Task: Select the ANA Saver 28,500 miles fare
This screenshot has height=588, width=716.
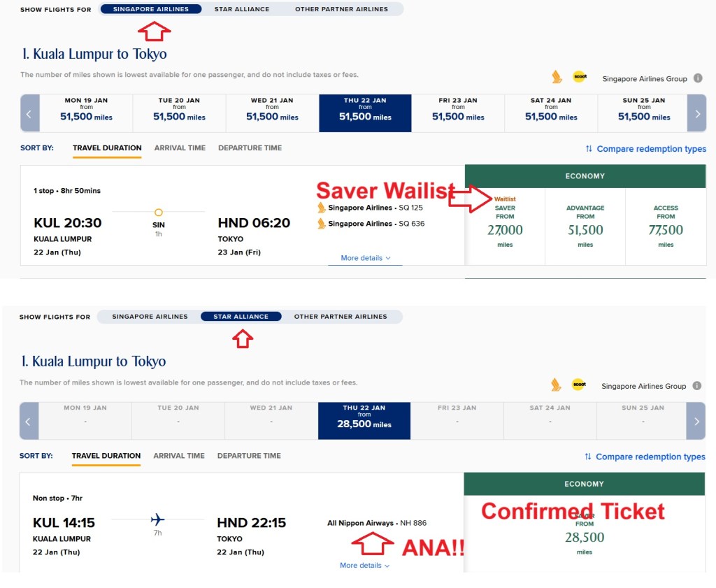Action: pyautogui.click(x=585, y=533)
